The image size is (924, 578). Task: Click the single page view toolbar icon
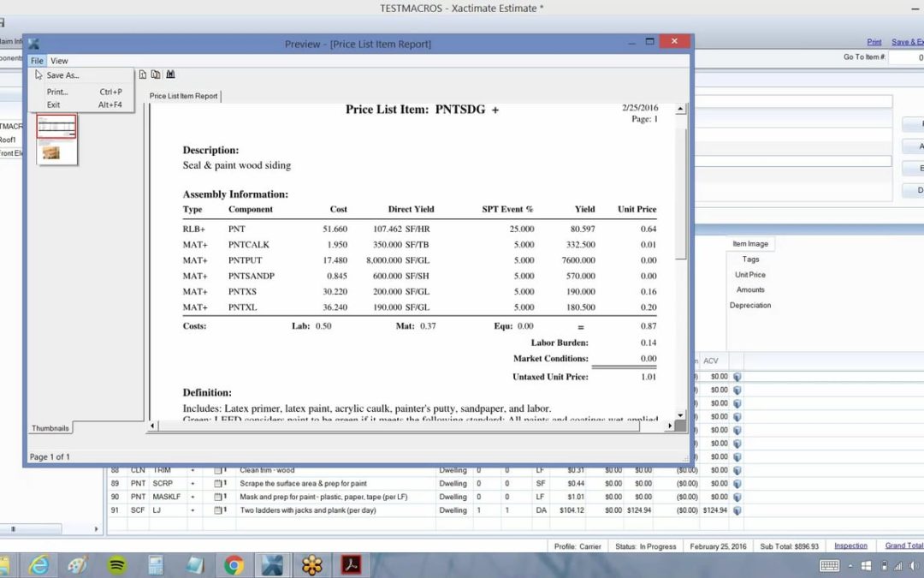(x=143, y=74)
